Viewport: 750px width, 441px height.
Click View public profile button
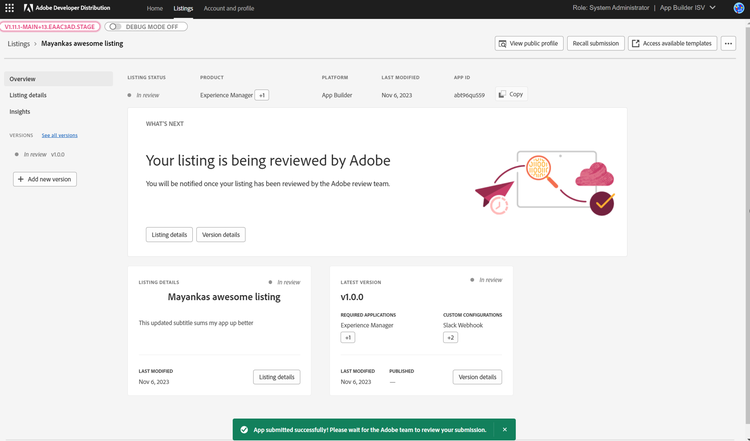(529, 44)
